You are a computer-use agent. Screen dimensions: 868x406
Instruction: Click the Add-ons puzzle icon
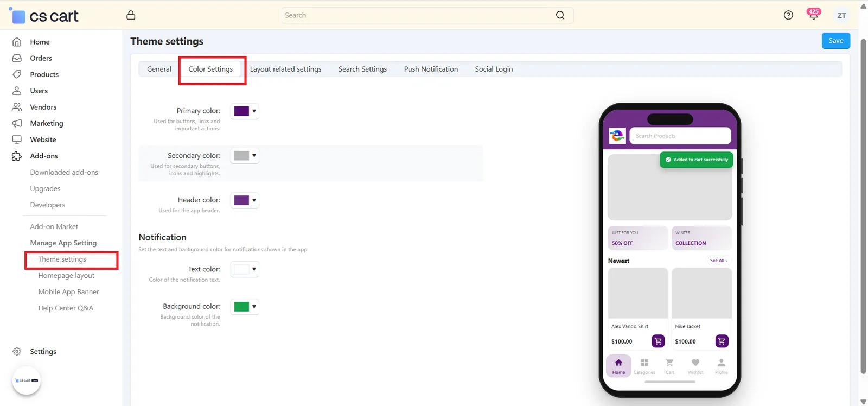pos(17,156)
